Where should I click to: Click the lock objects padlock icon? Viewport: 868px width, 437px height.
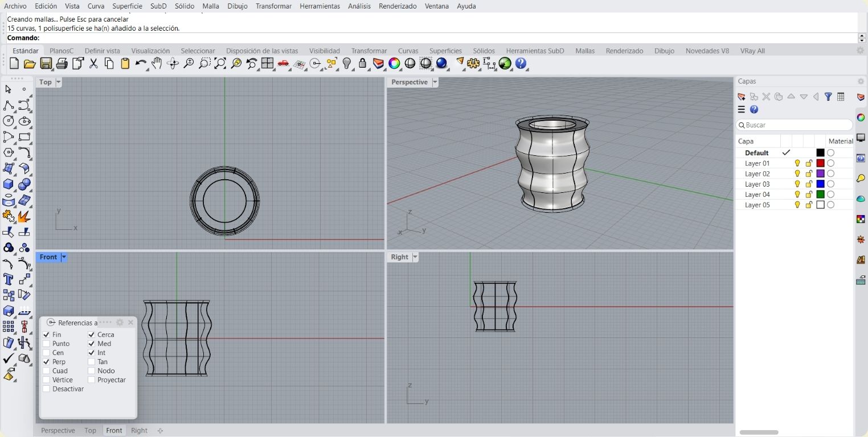point(362,64)
